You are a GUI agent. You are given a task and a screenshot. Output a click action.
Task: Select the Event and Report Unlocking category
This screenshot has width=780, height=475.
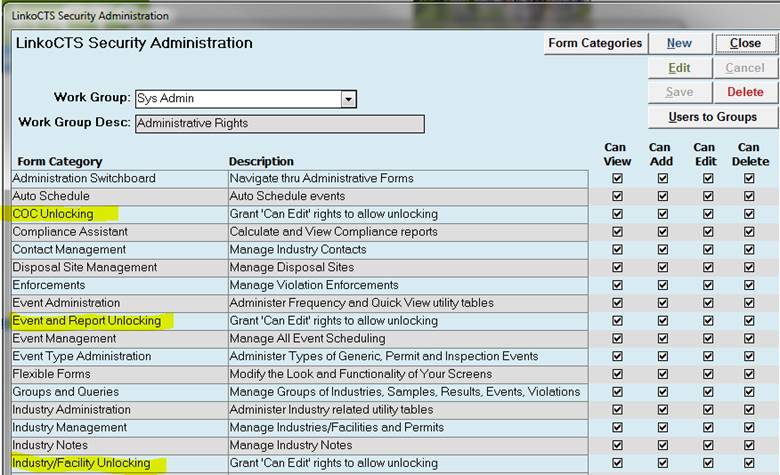click(119, 321)
